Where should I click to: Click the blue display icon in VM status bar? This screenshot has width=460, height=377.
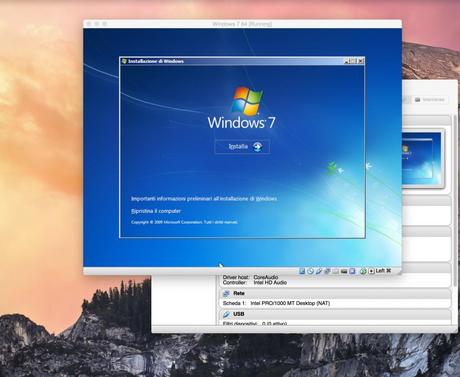352,271
